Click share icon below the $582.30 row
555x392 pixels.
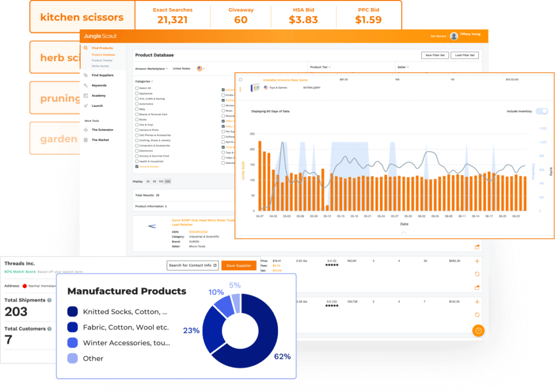(477, 287)
